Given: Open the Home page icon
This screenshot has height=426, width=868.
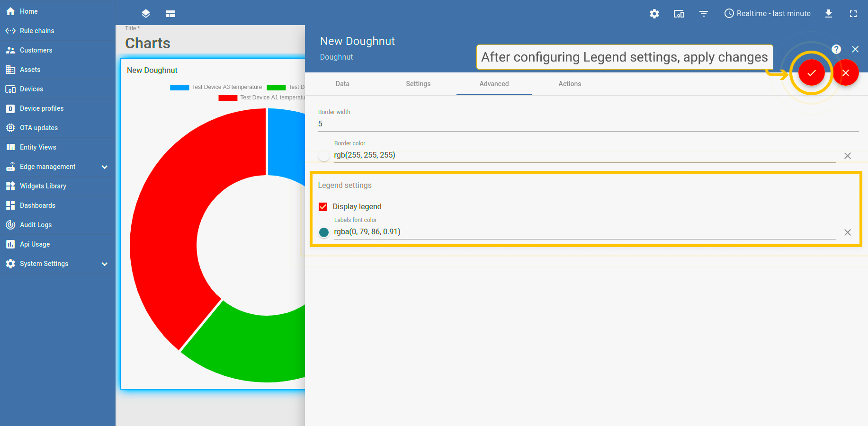Looking at the screenshot, I should click(10, 11).
